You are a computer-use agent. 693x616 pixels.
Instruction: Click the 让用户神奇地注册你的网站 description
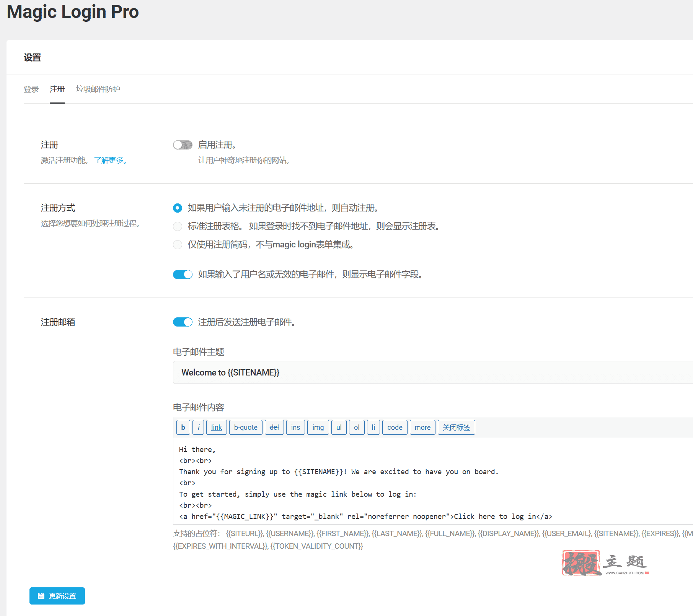244,160
